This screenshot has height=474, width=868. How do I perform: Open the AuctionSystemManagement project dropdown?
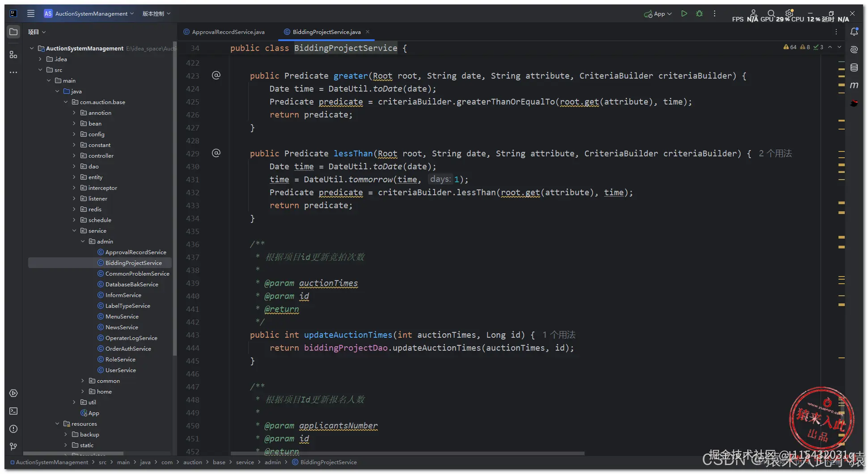pos(89,13)
